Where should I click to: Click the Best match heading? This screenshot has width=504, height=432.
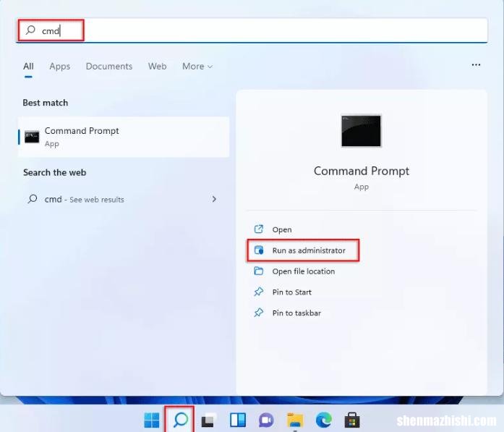coord(46,103)
